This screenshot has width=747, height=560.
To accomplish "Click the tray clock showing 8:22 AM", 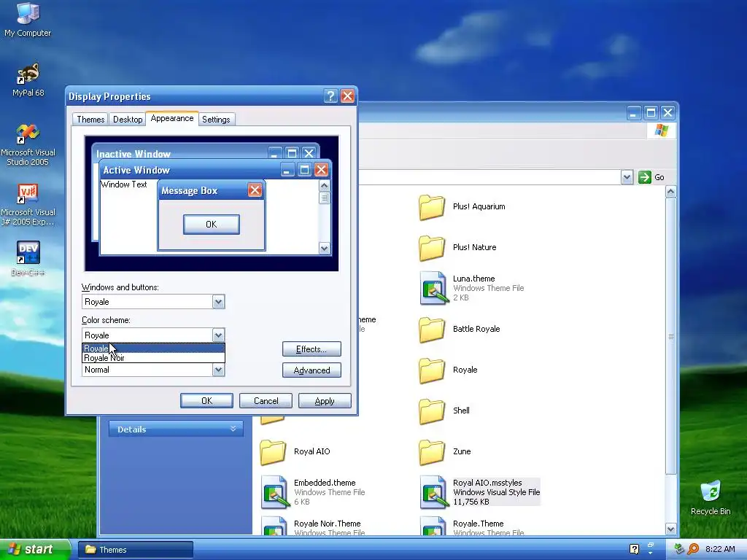I will coord(720,549).
